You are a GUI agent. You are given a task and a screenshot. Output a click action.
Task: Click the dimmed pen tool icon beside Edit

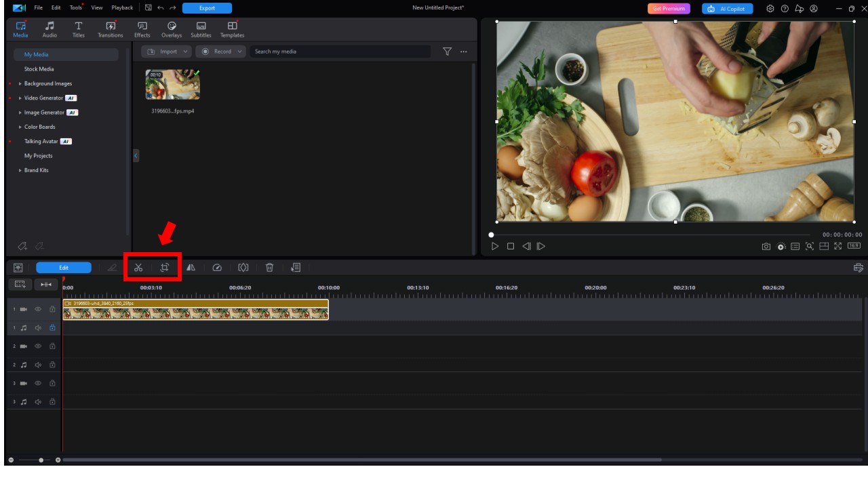click(112, 268)
